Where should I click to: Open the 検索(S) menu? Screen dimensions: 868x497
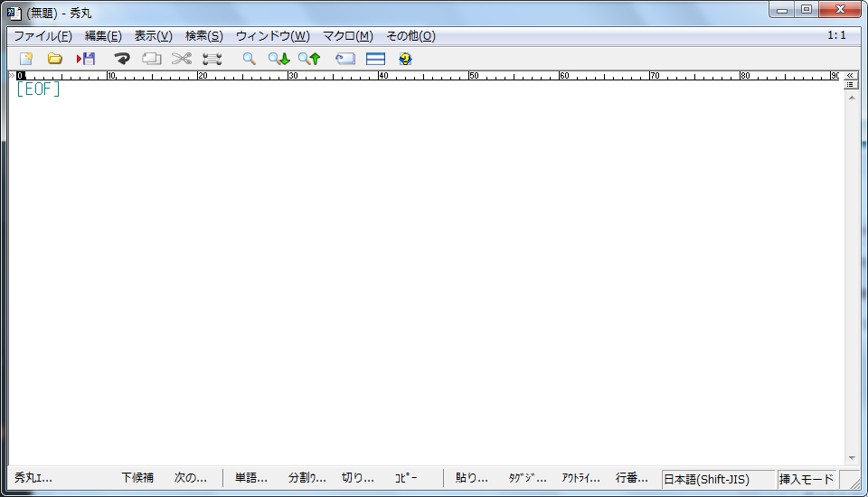click(x=203, y=36)
